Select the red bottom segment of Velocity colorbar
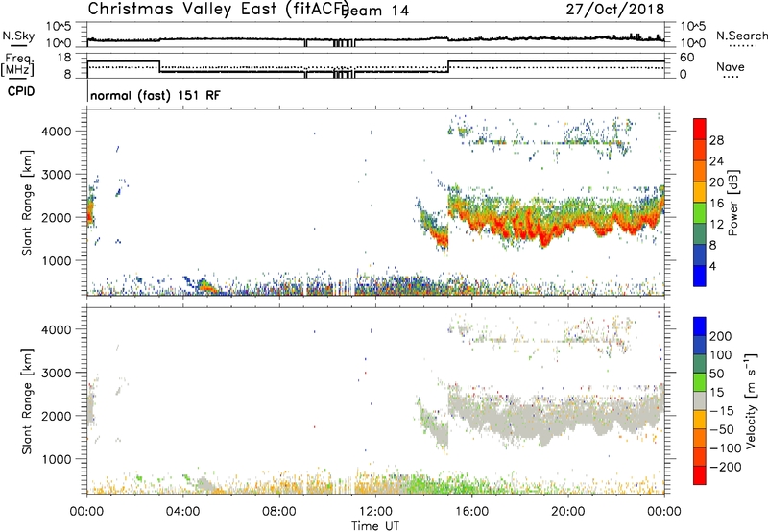 click(x=700, y=475)
